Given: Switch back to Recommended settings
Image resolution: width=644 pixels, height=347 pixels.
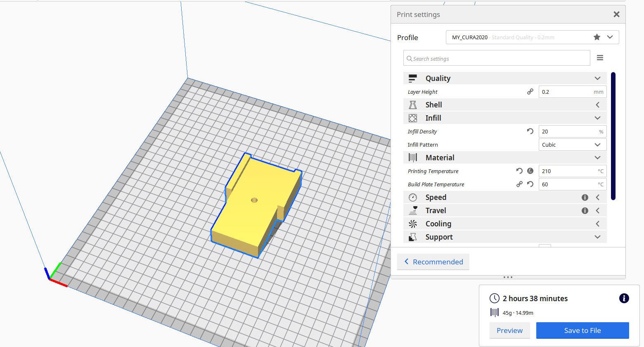Looking at the screenshot, I should coord(433,262).
